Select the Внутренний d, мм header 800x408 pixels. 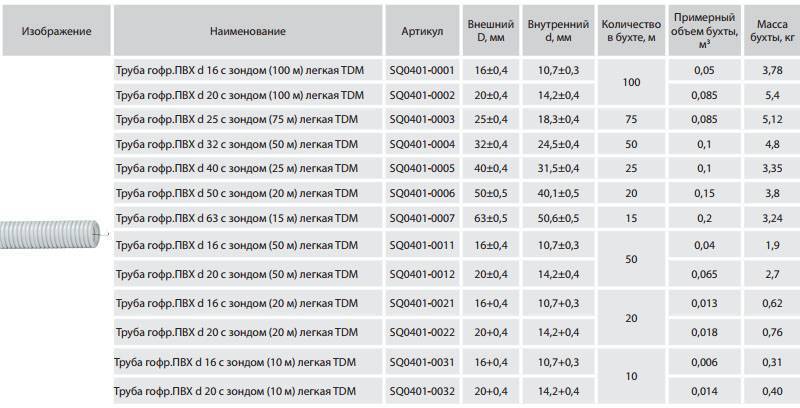[558, 31]
